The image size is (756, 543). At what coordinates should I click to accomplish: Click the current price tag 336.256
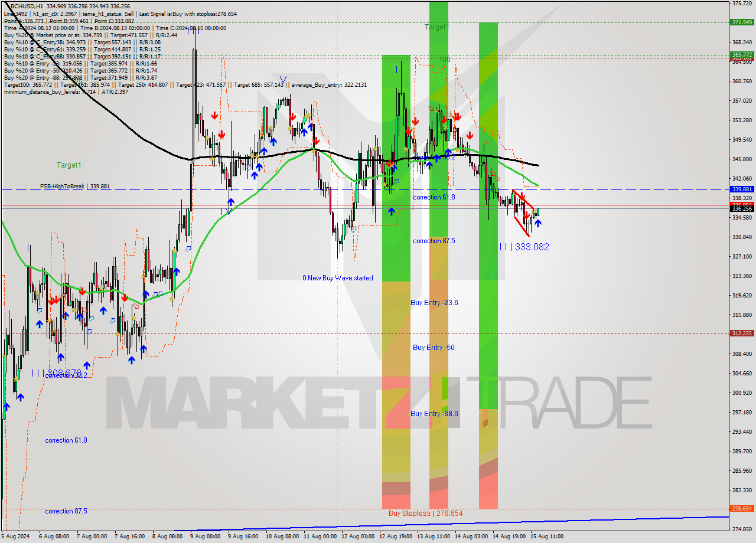[x=742, y=208]
